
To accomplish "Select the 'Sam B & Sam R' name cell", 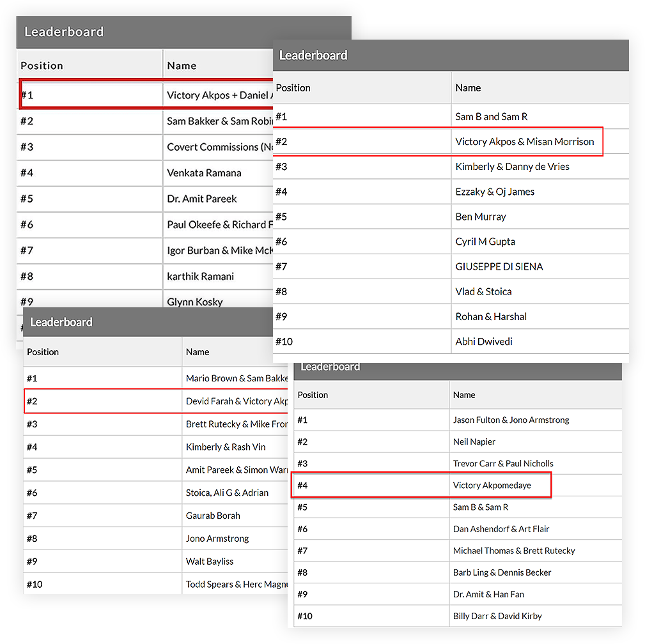I will point(536,507).
